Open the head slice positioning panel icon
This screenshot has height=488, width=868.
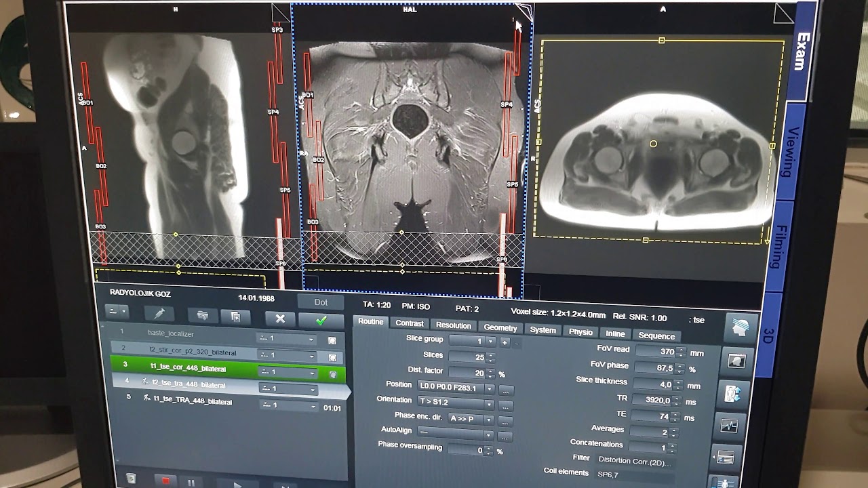(741, 327)
